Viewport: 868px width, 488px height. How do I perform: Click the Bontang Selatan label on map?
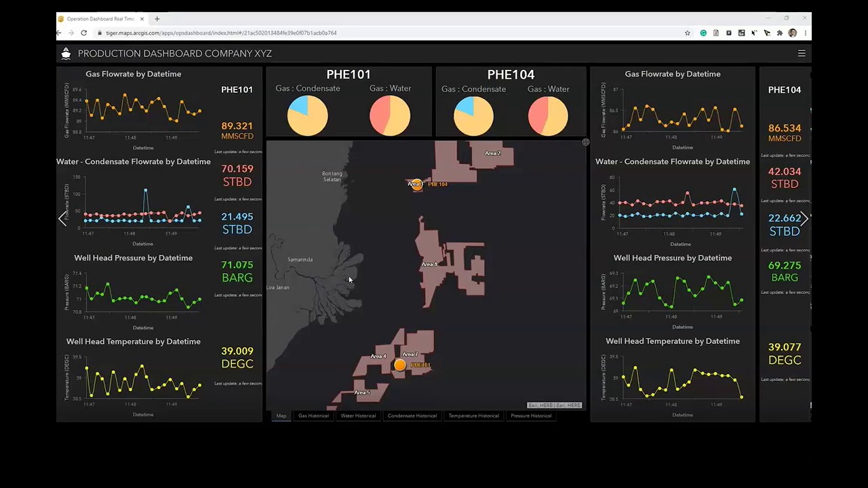332,176
